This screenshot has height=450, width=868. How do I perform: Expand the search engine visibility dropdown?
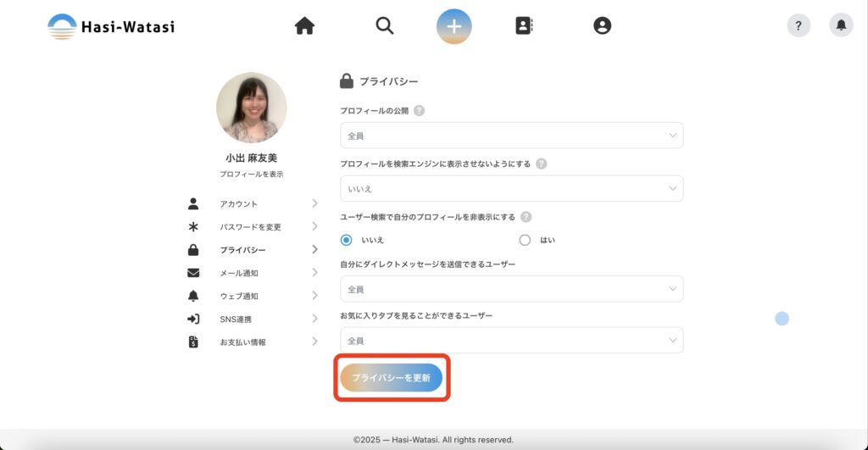click(x=511, y=188)
